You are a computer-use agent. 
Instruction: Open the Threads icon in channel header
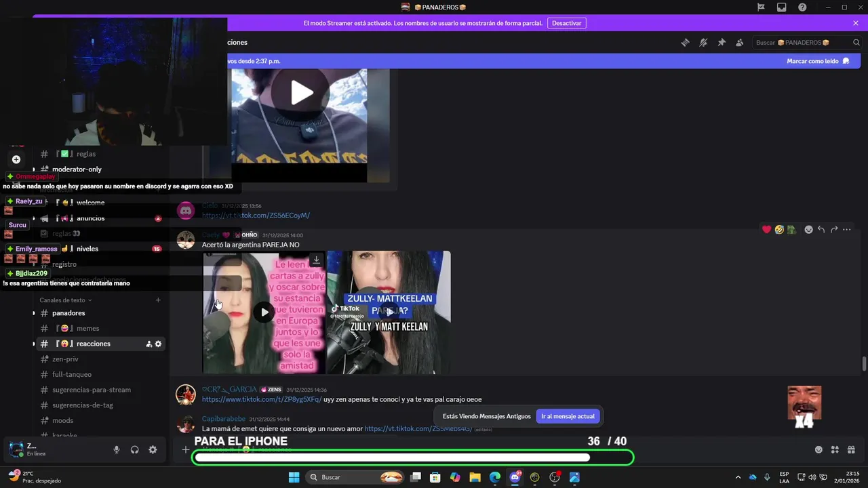click(685, 42)
